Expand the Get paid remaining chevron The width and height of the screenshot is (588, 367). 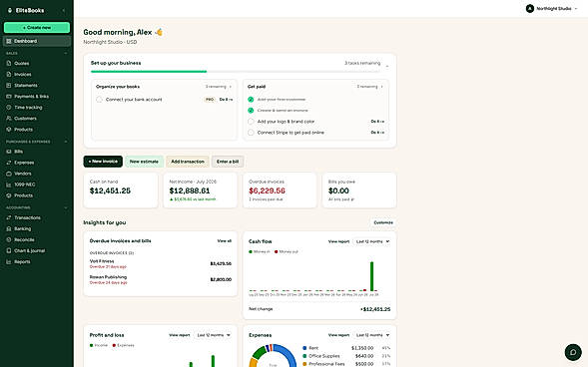[x=381, y=87]
